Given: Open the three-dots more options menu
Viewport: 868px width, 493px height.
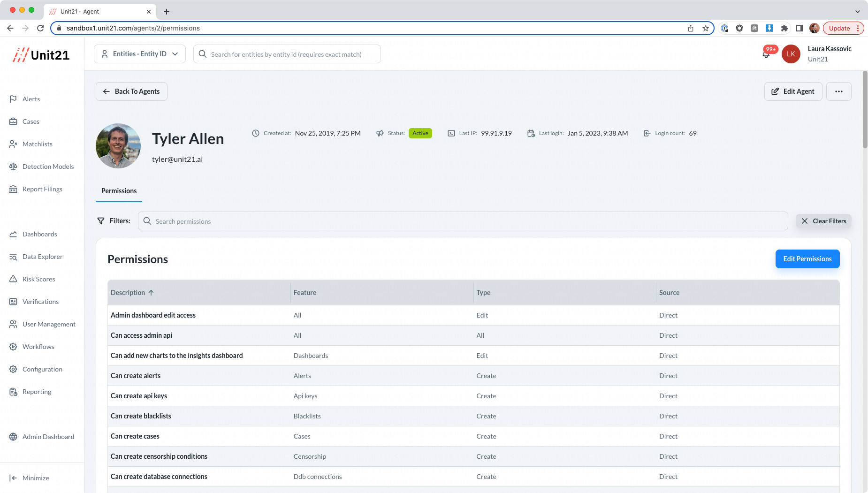Looking at the screenshot, I should pos(839,91).
